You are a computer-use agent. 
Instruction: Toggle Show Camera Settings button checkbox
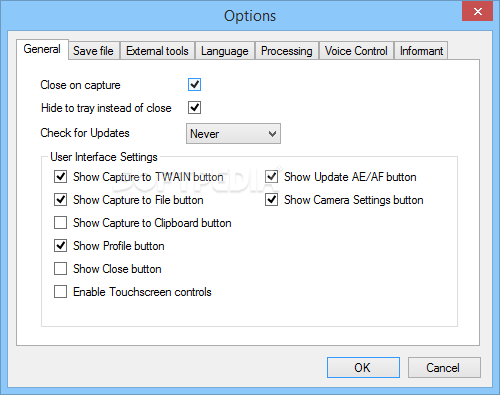(x=272, y=200)
